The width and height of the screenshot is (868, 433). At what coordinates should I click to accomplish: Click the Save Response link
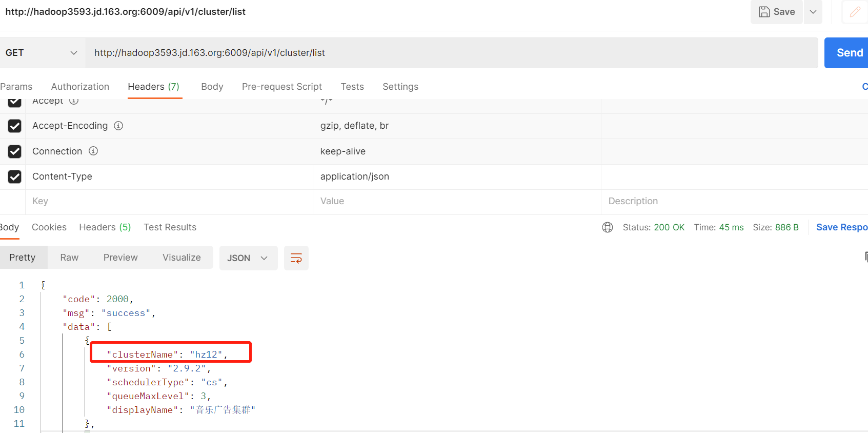(842, 227)
